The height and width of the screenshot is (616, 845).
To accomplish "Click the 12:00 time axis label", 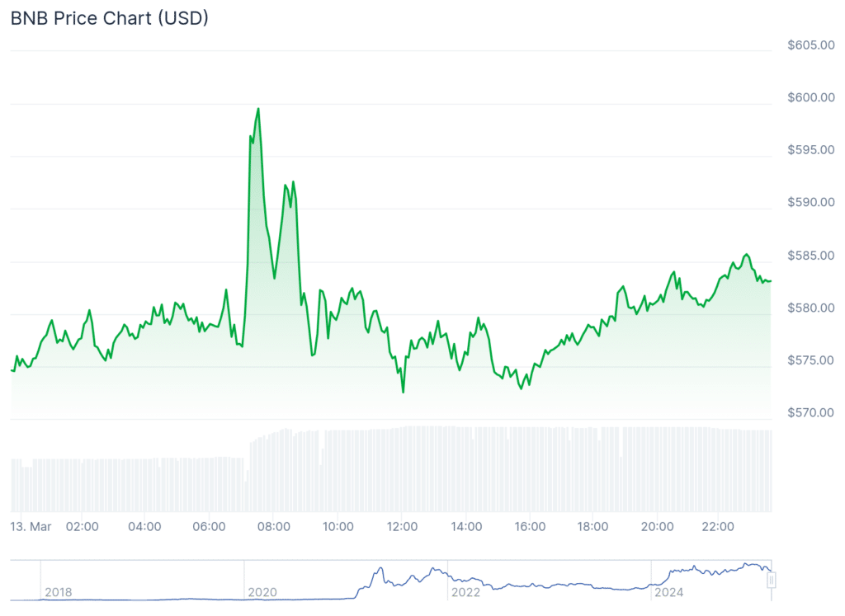I will tap(402, 526).
